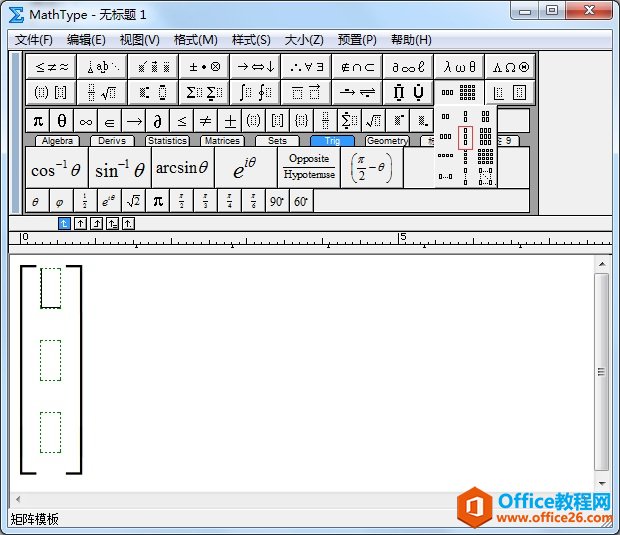Image resolution: width=620 pixels, height=535 pixels.
Task: Click the middle matrix slot
Action: pyautogui.click(x=51, y=360)
